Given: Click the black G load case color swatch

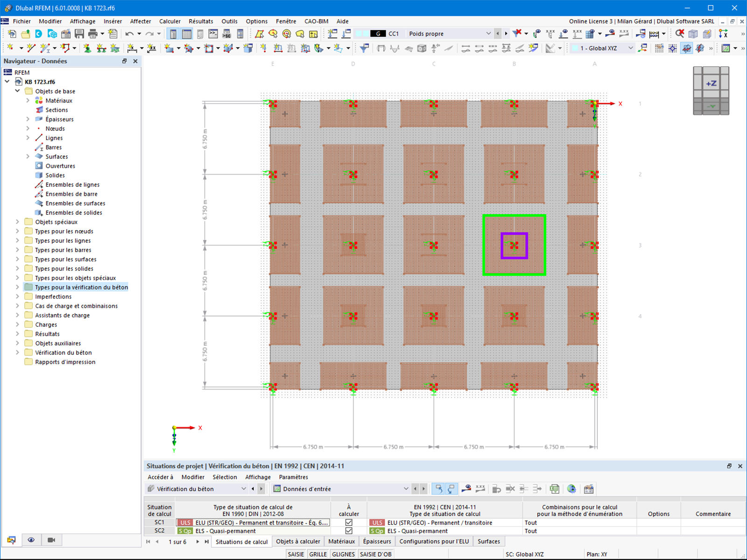Looking at the screenshot, I should pos(378,34).
